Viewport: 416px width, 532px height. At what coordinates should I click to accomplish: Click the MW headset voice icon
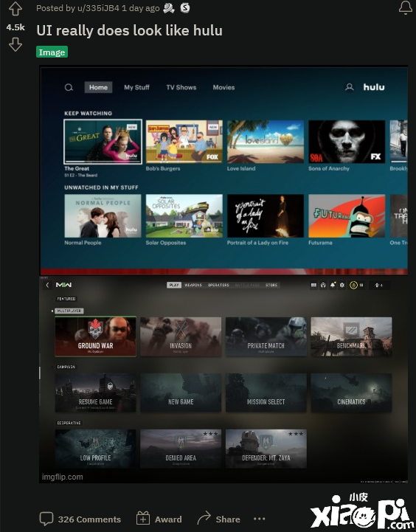323,285
